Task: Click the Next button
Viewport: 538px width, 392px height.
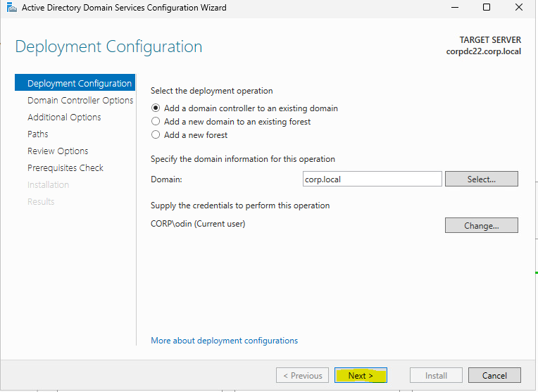Action: pos(361,375)
